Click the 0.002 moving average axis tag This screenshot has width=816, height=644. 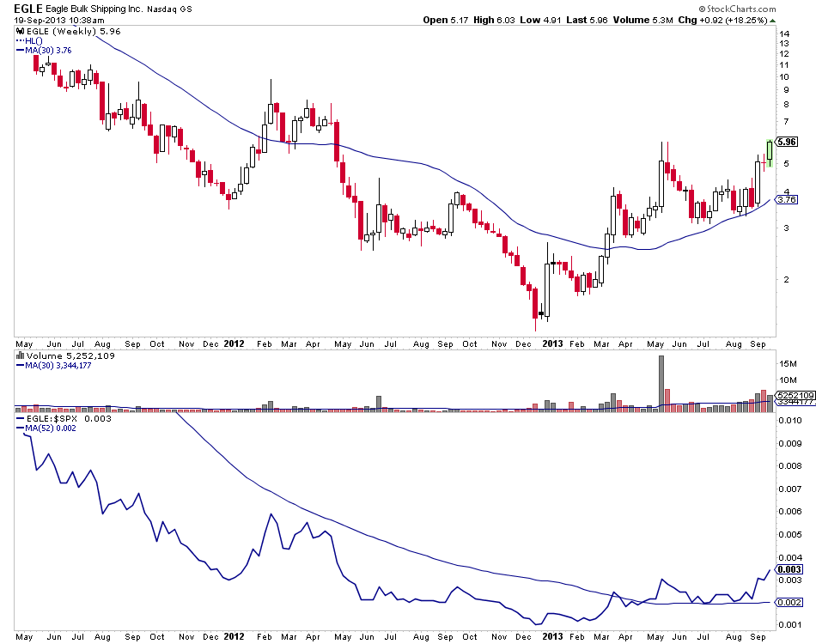789,603
